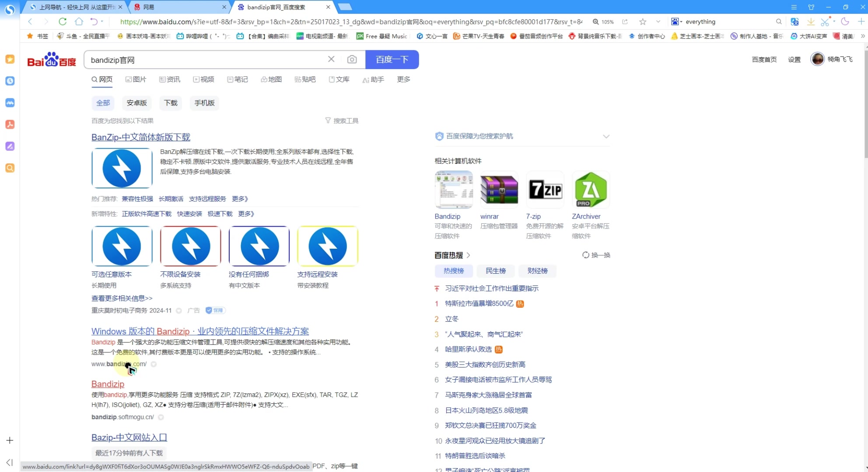Focus the bandizip官网 search input
This screenshot has width=868, height=472.
tap(206, 60)
